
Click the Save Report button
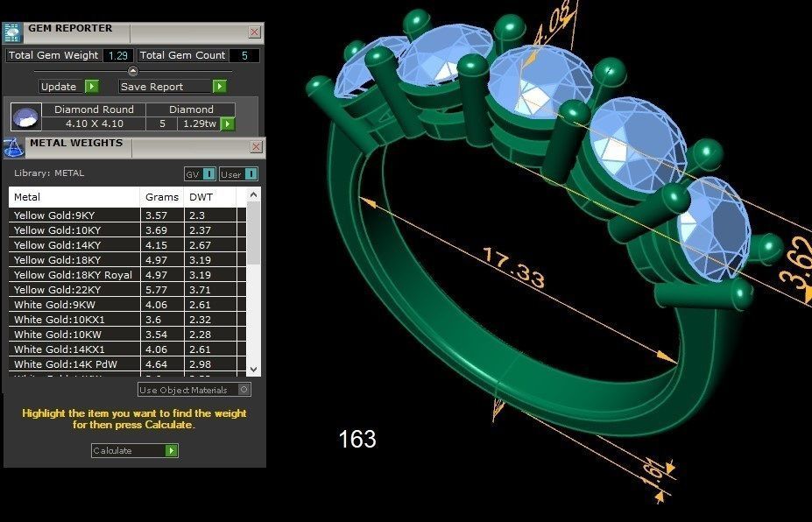pyautogui.click(x=173, y=87)
